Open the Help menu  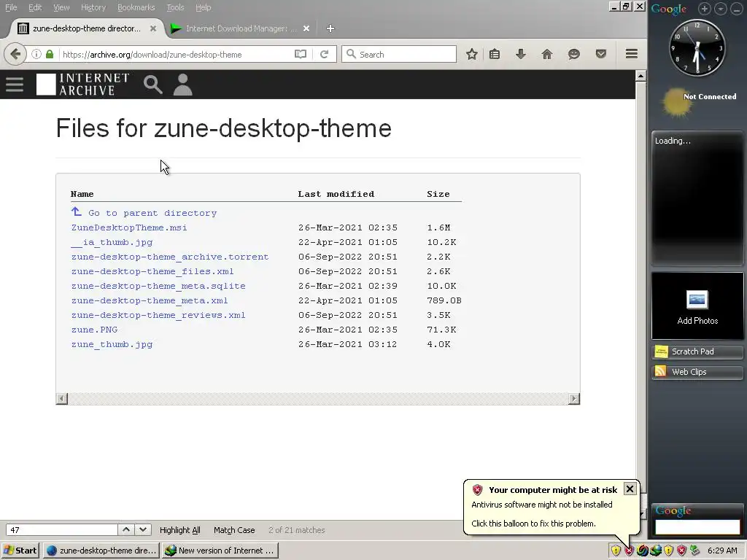pyautogui.click(x=203, y=7)
